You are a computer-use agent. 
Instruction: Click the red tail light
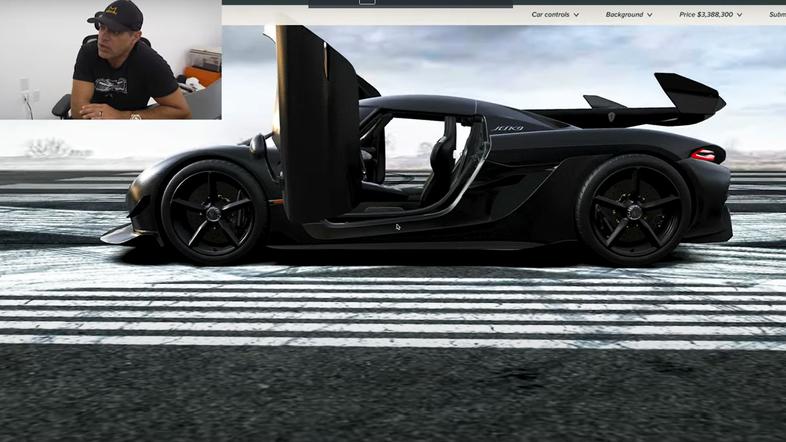[705, 155]
